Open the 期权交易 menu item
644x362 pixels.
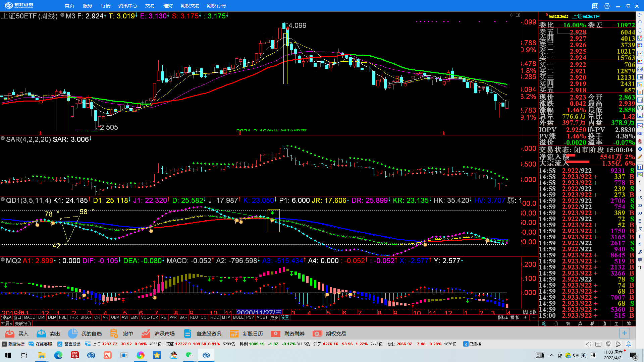coord(190,6)
